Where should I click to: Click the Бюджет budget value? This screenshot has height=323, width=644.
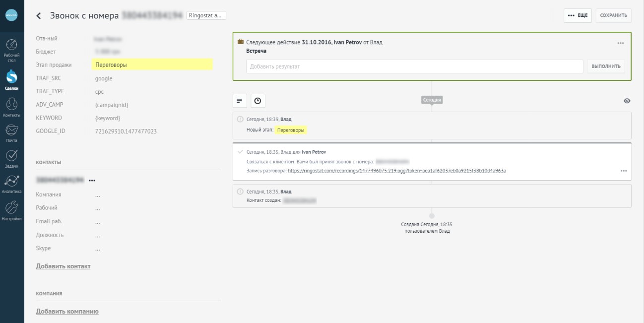click(108, 52)
